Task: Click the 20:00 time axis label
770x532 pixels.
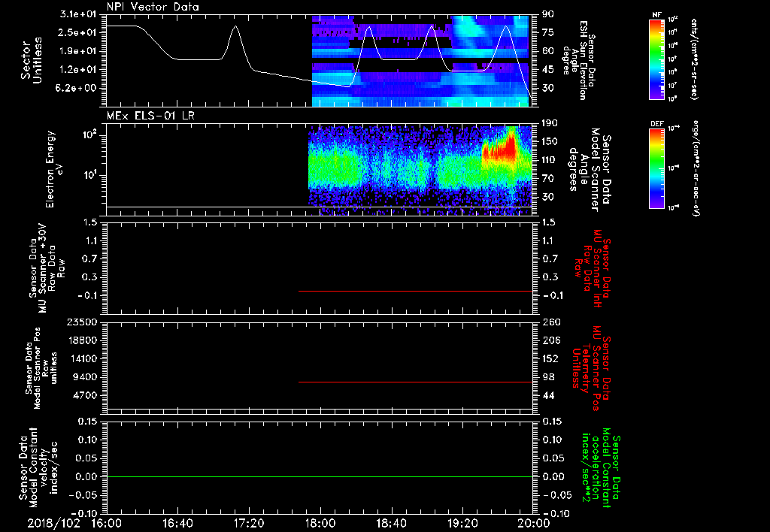Action: pos(534,523)
